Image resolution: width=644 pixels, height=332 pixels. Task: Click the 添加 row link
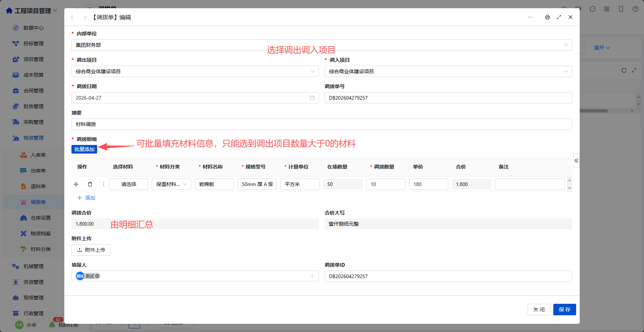86,198
